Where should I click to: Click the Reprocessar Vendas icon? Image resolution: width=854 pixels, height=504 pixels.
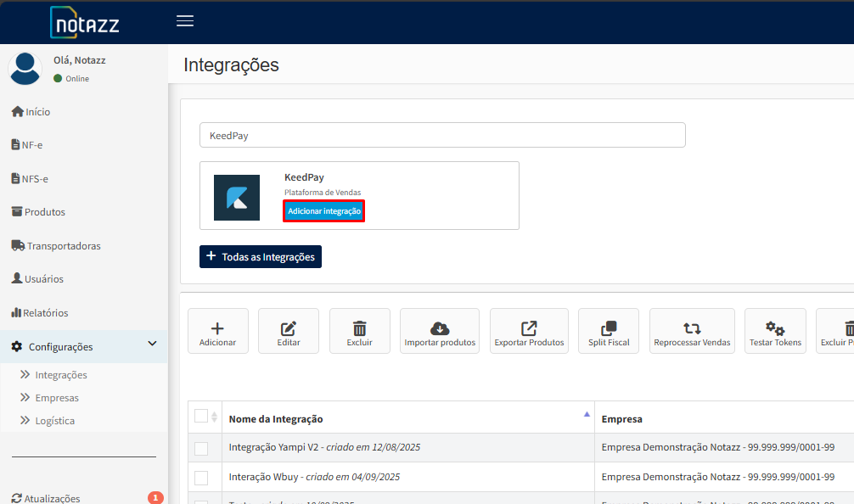pos(692,329)
